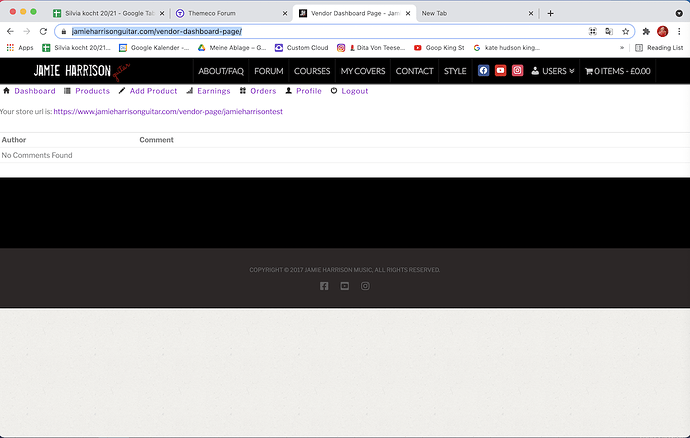Open the Chrome extensions puzzle icon

[646, 31]
